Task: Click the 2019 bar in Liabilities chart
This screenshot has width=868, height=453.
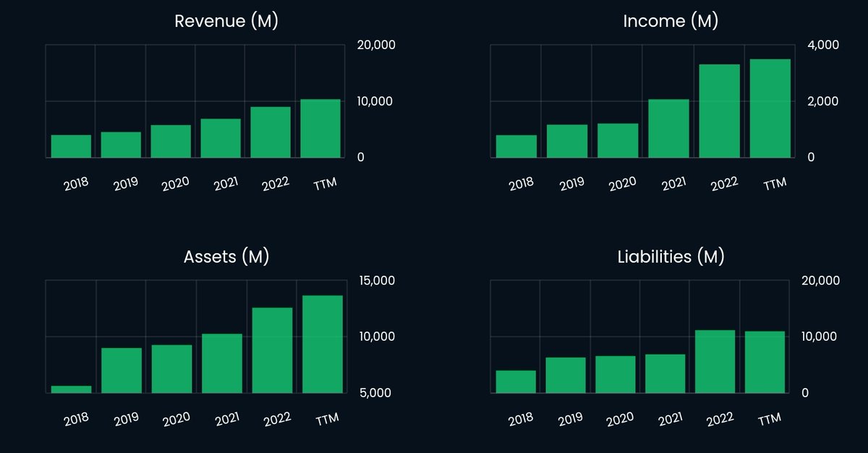Action: point(566,376)
